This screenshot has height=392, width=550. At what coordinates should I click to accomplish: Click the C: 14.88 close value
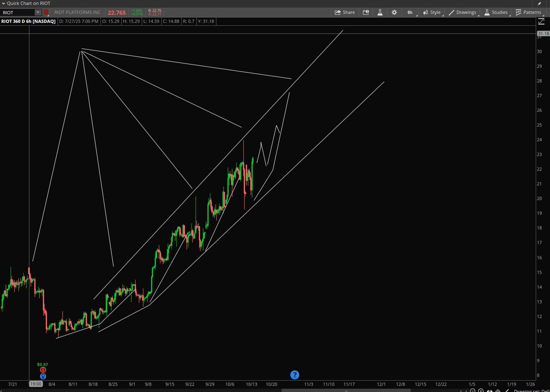coord(172,21)
